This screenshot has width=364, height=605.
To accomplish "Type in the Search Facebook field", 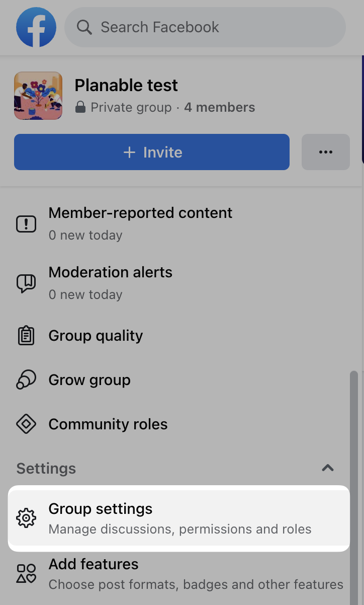I will pyautogui.click(x=211, y=27).
